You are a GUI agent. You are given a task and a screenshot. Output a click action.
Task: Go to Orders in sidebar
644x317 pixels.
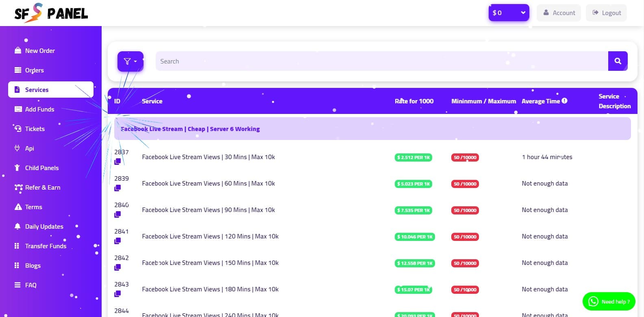pyautogui.click(x=34, y=70)
